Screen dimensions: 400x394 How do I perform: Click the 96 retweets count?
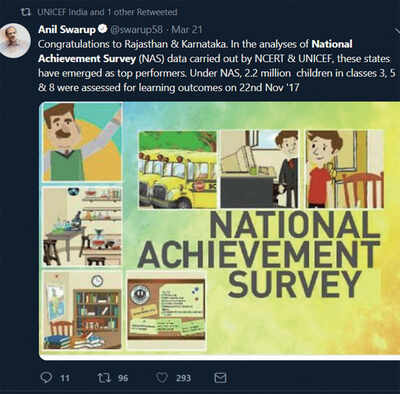point(123,378)
